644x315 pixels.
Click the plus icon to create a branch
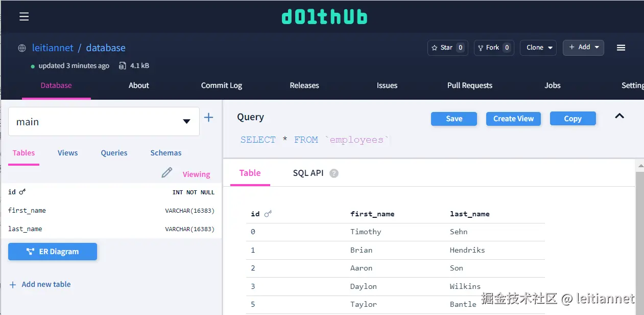pyautogui.click(x=208, y=118)
